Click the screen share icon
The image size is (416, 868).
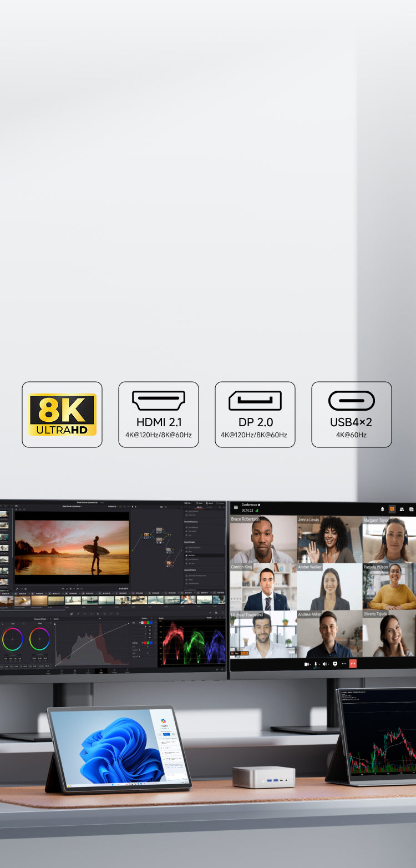click(335, 664)
